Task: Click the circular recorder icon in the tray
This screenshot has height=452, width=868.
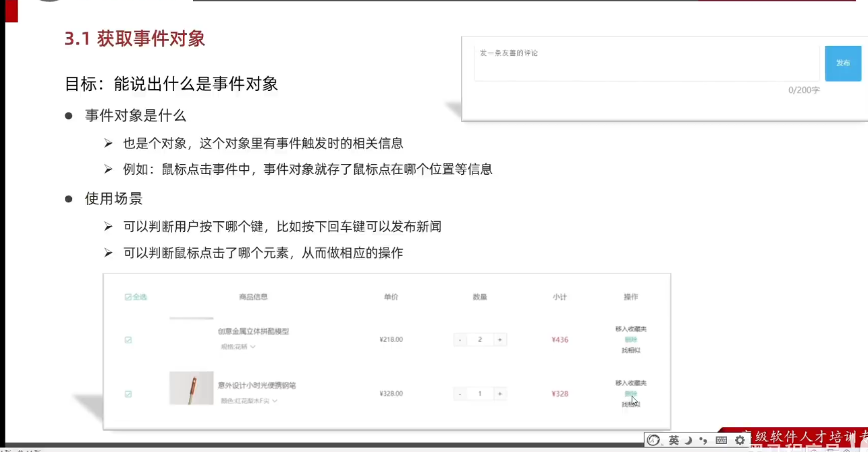Action: point(653,440)
